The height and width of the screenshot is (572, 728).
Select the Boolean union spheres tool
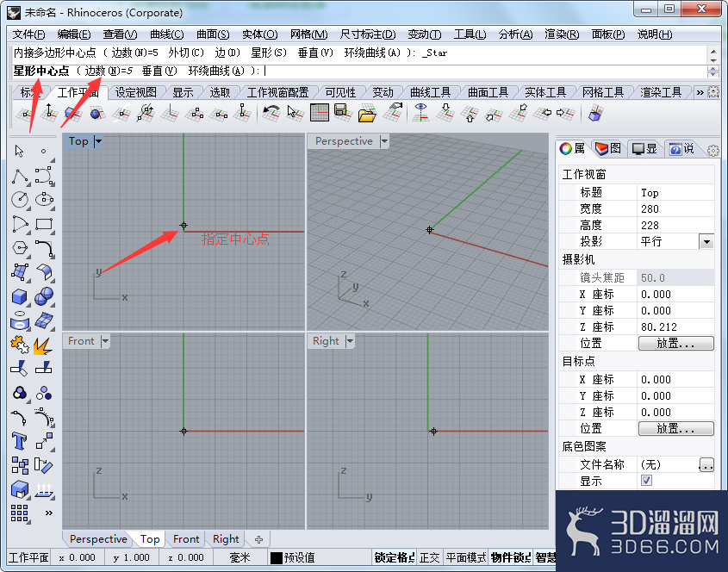(44, 296)
